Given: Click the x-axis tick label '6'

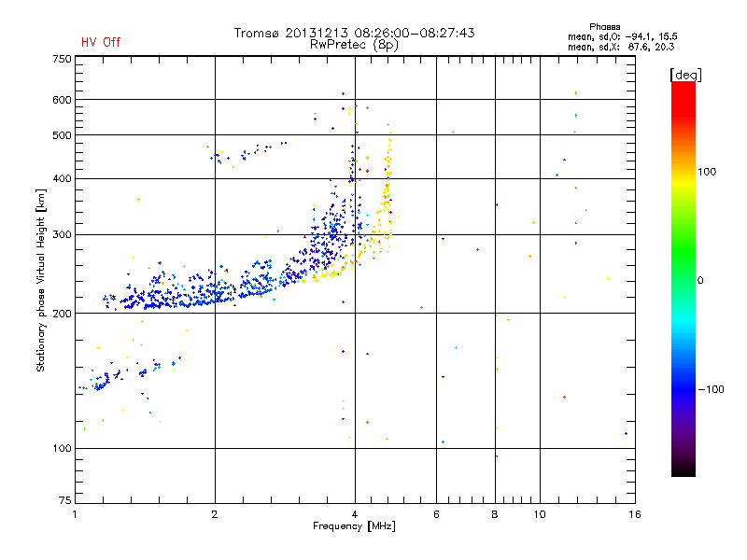Looking at the screenshot, I should [436, 514].
